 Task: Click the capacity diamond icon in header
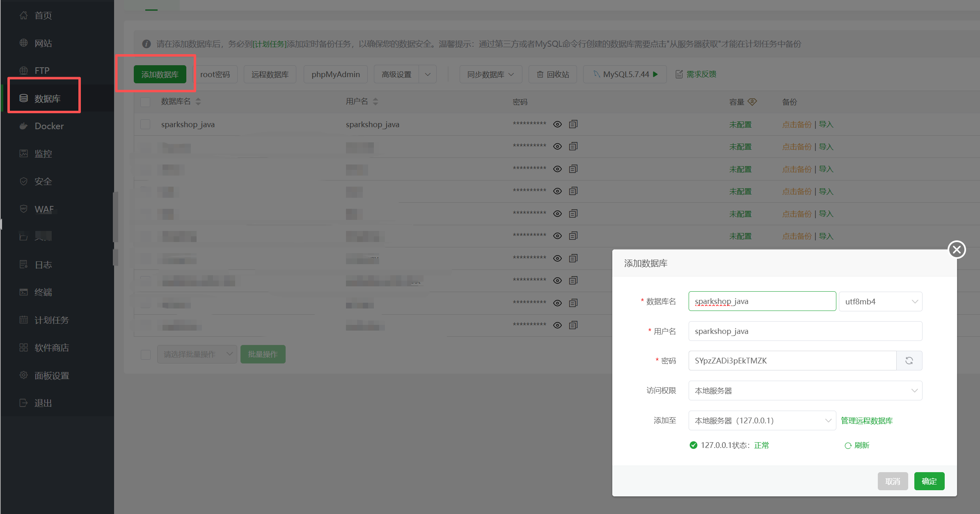(752, 102)
